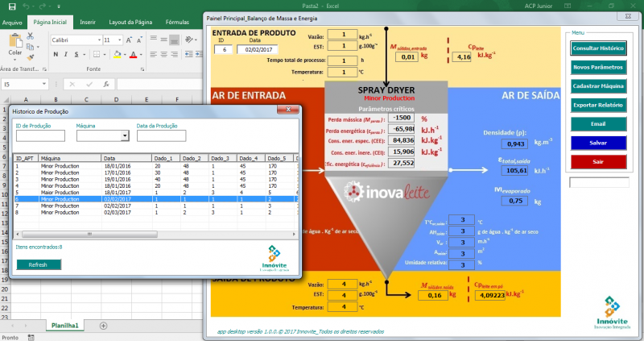Click the Cut scissors icon
This screenshot has height=341, width=644.
[x=31, y=36]
